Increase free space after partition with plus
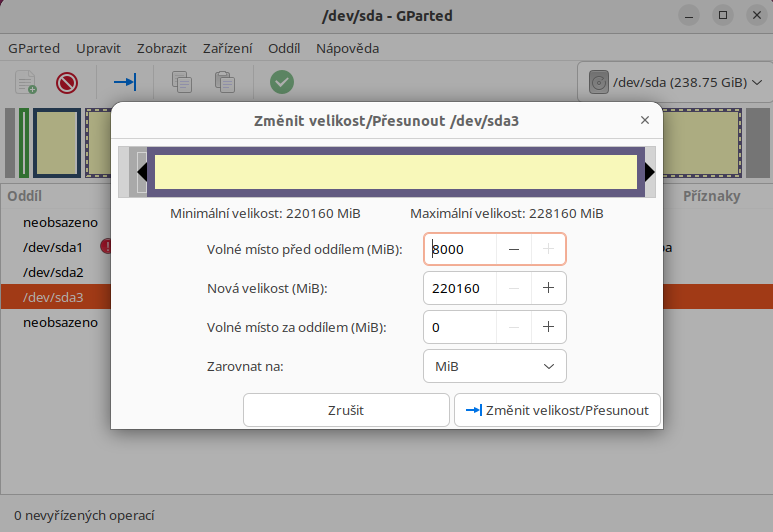Viewport: 773px width, 532px height. (x=548, y=327)
